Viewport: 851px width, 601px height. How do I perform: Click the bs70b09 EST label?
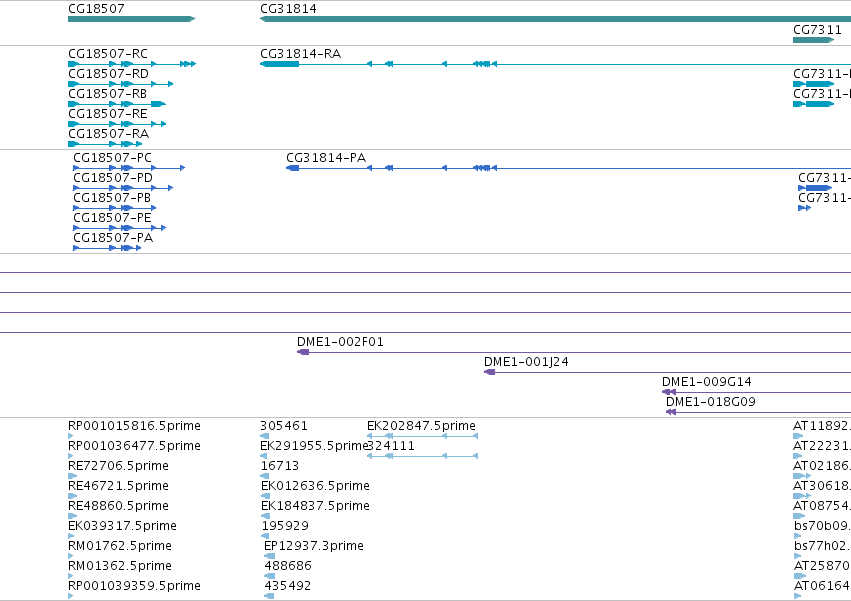(x=822, y=526)
